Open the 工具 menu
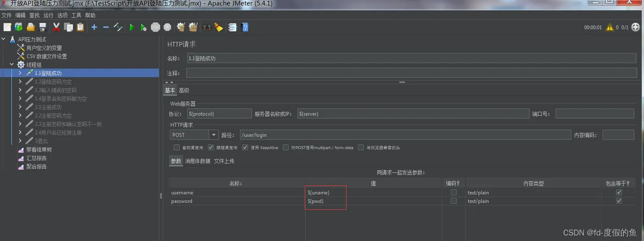The height and width of the screenshot is (241, 644). pos(76,15)
